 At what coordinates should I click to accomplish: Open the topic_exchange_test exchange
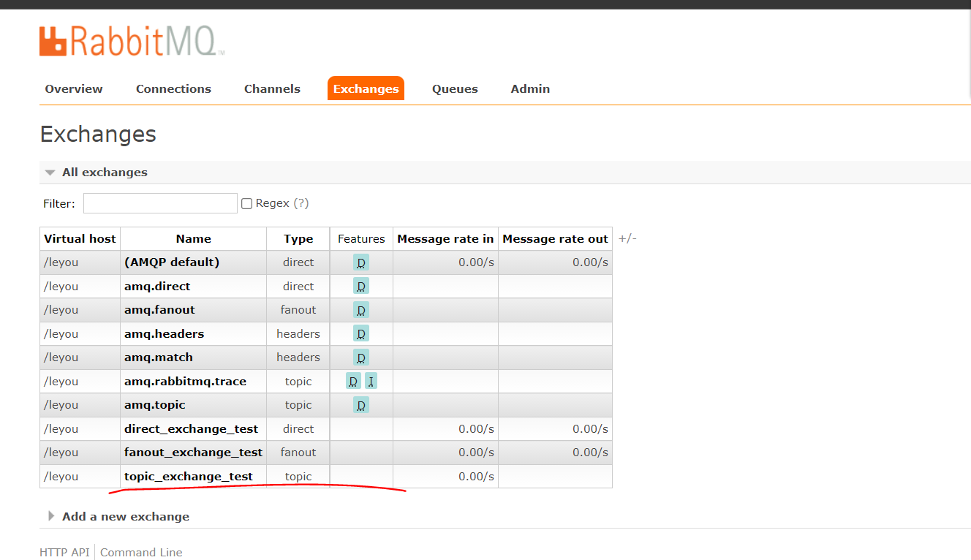(189, 477)
